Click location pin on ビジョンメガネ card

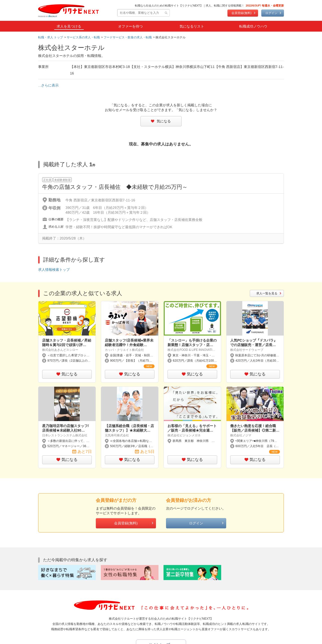pos(169,441)
